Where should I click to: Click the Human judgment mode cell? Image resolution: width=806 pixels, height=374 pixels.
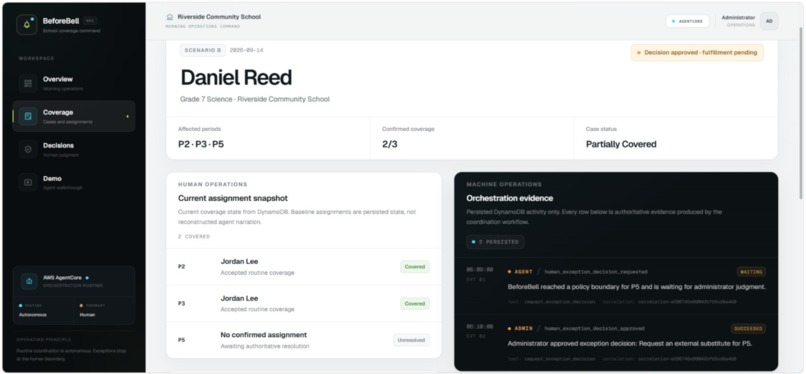pyautogui.click(x=104, y=310)
